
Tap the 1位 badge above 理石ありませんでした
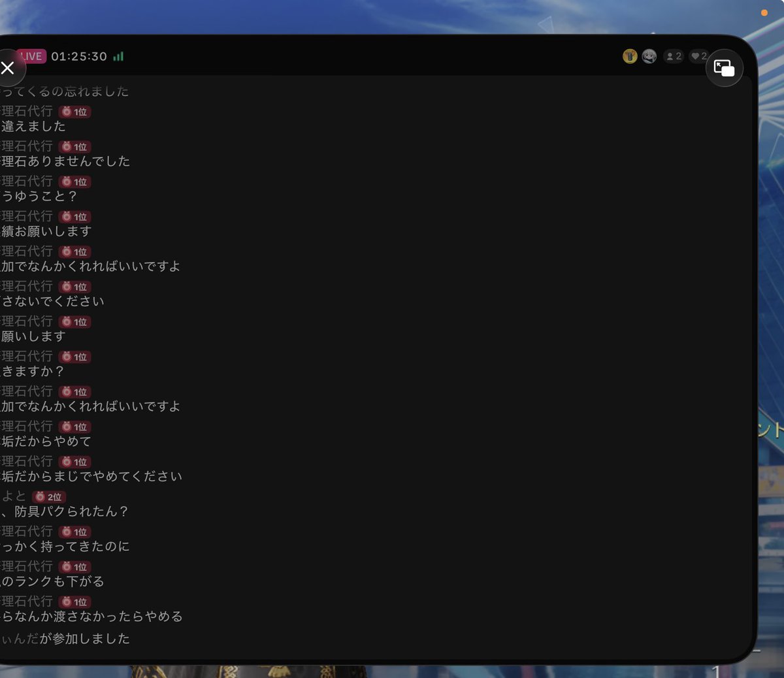click(74, 147)
